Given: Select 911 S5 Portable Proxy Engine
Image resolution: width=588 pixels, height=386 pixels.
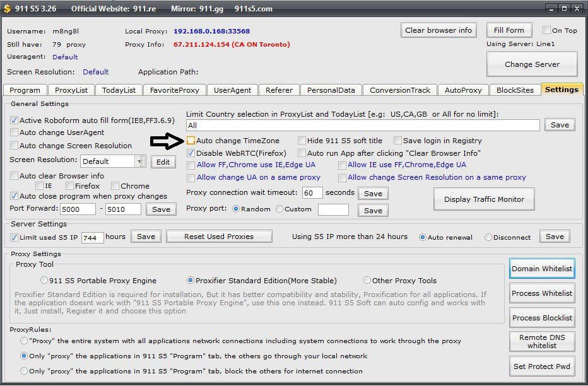Looking at the screenshot, I should pos(44,280).
